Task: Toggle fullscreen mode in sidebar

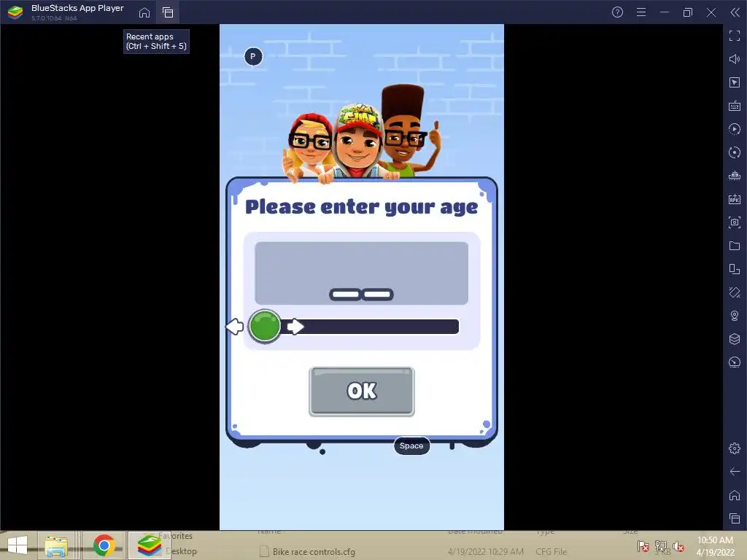Action: point(735,36)
